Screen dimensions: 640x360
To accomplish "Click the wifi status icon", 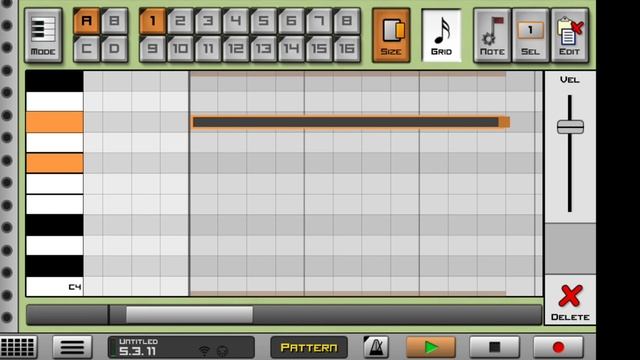I will point(204,350).
